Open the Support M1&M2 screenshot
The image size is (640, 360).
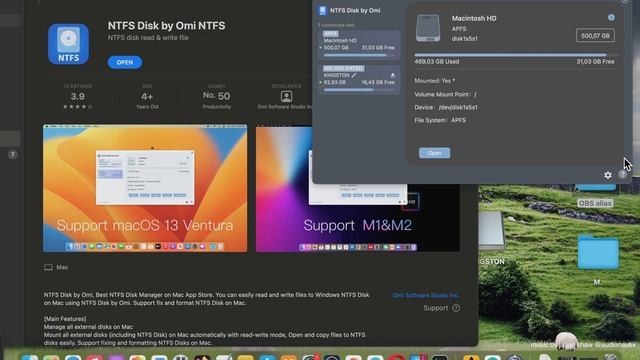pyautogui.click(x=358, y=188)
